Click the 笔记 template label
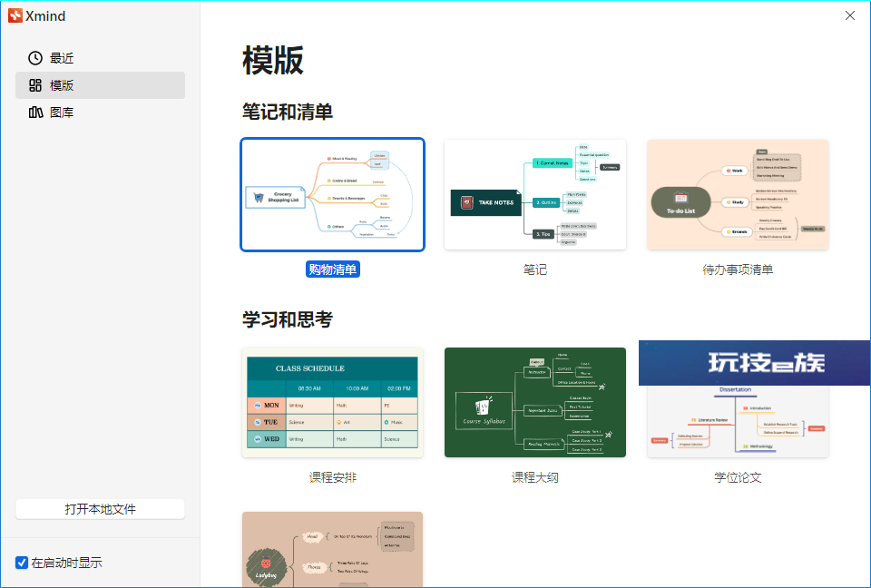 point(535,269)
